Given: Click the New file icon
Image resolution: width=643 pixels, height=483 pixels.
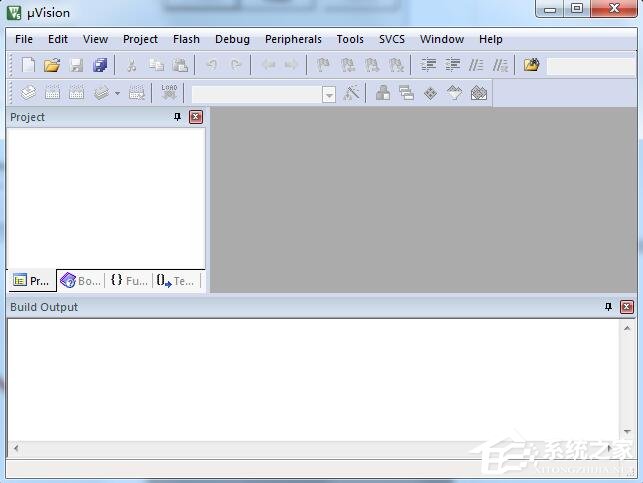Looking at the screenshot, I should coord(28,65).
